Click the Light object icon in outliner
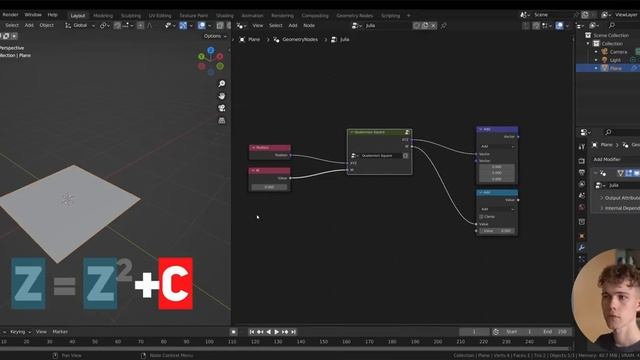 (604, 60)
